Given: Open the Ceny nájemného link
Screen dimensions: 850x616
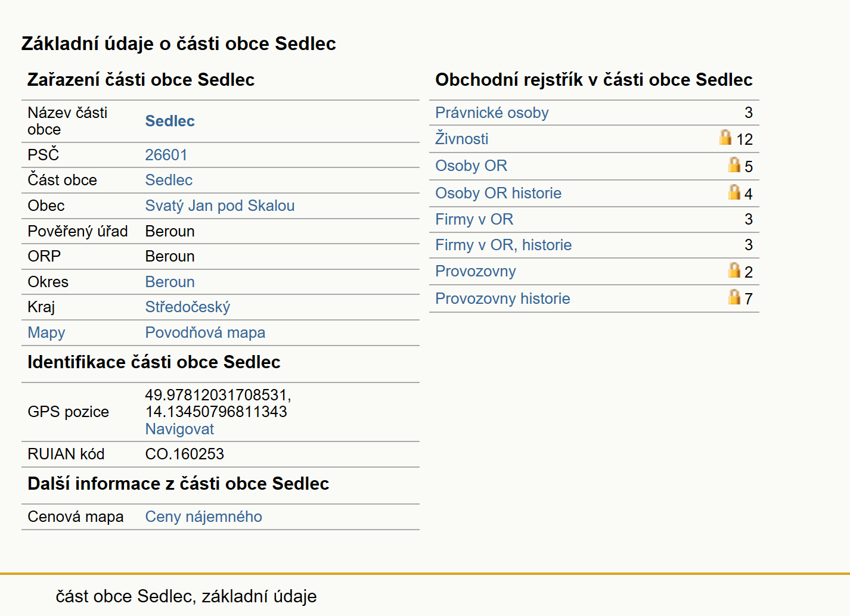Looking at the screenshot, I should click(204, 517).
